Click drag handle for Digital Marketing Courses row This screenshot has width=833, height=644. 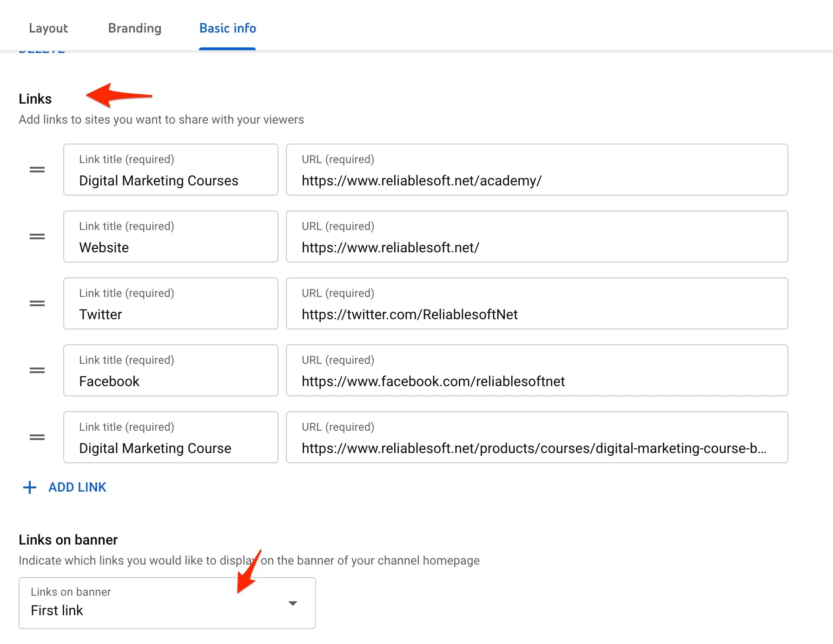[37, 170]
